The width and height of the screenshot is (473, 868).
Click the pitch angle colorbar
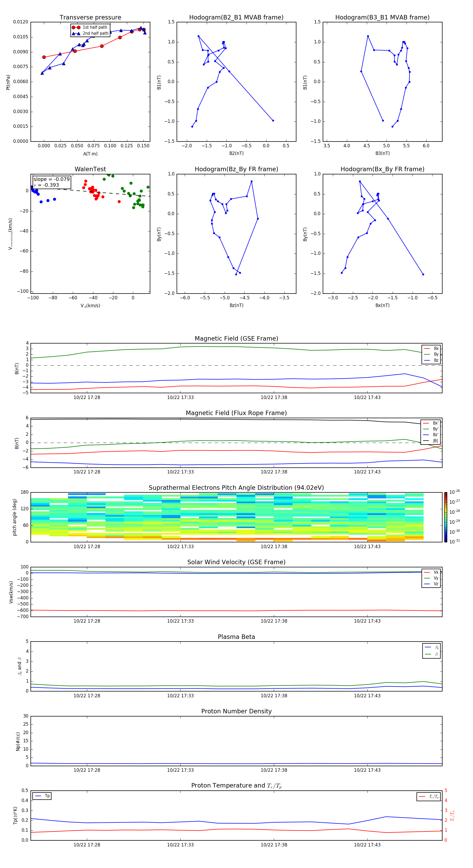point(446,517)
